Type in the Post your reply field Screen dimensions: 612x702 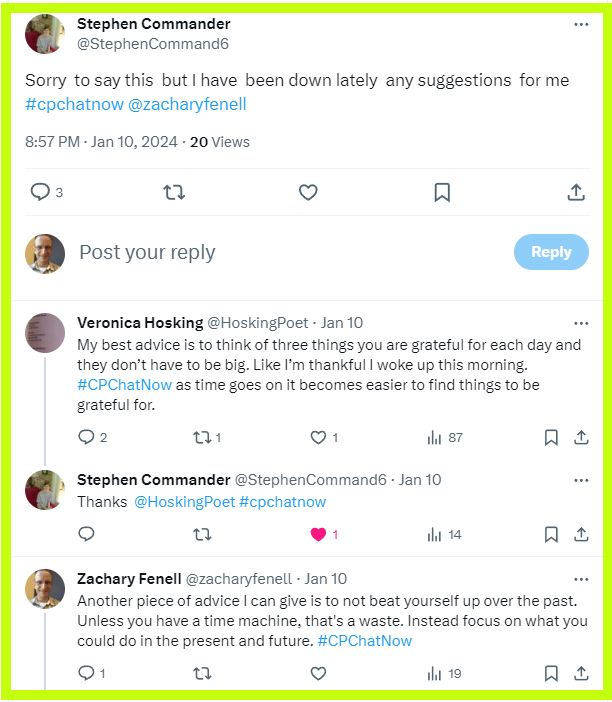(x=290, y=252)
